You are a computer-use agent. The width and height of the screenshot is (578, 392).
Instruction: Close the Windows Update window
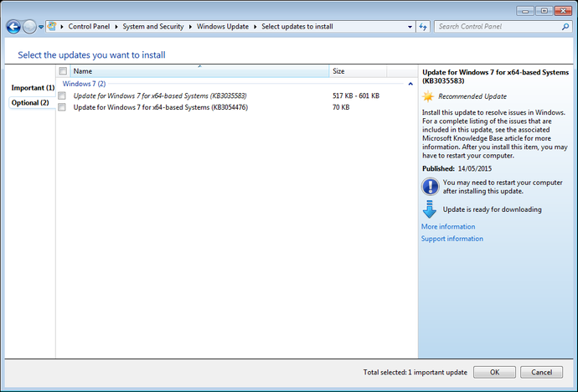pos(563,11)
